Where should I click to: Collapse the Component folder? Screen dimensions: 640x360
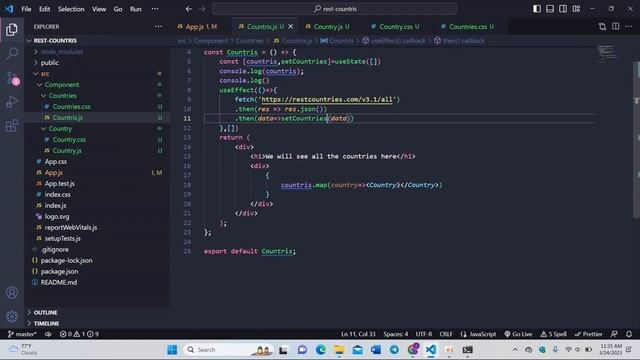[x=97, y=84]
